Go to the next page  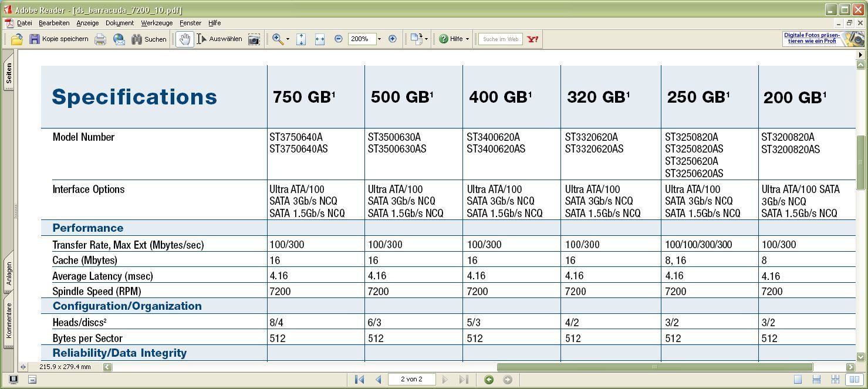(x=445, y=380)
